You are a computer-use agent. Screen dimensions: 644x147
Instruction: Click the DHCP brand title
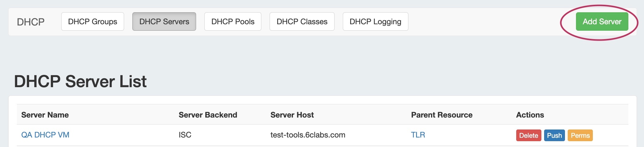(31, 22)
